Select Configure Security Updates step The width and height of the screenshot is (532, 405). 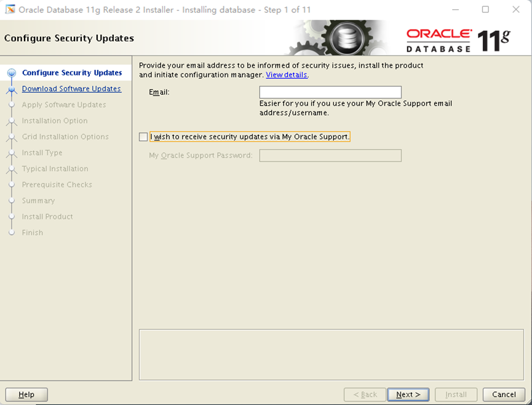pos(72,73)
